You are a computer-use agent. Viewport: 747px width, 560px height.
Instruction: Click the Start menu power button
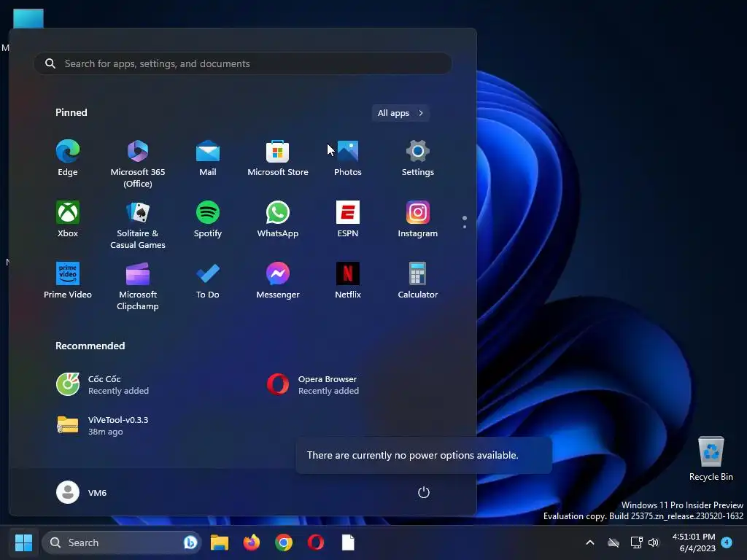424,492
